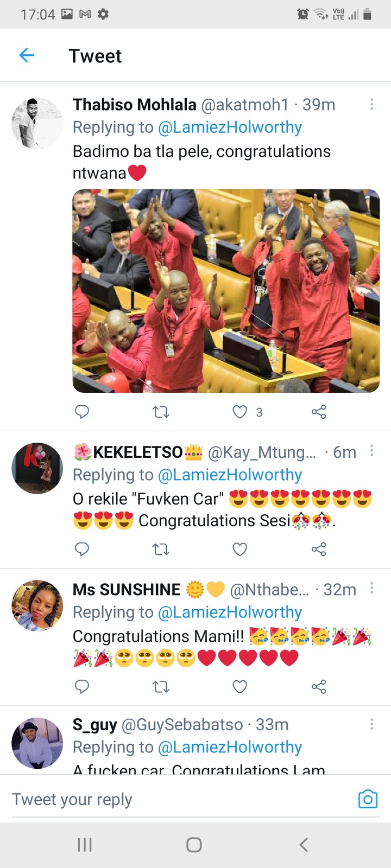Attach photo using camera icon in reply bar
Image resolution: width=391 pixels, height=868 pixels.
pos(368,799)
